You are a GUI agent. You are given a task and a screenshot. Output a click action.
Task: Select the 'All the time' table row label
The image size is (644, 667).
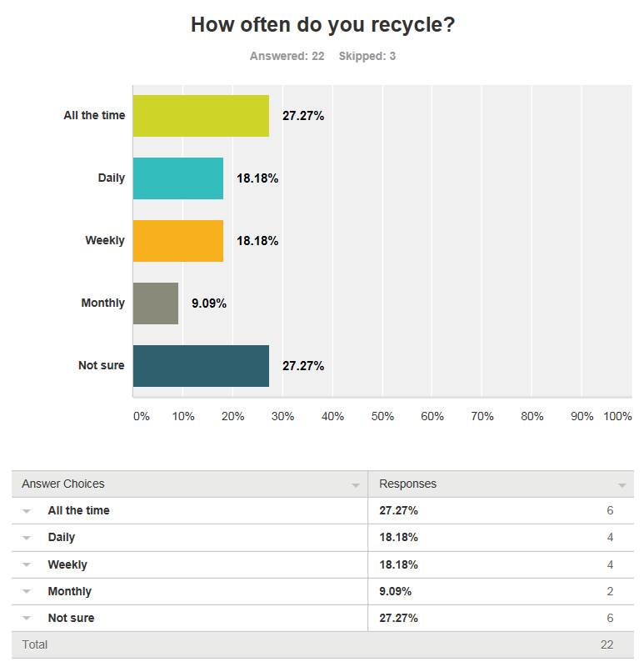78,510
